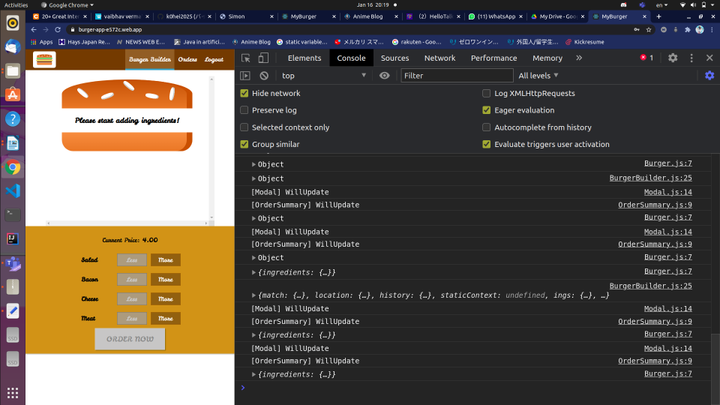This screenshot has height=405, width=720.
Task: Clear the console with the ban icon
Action: 264,76
